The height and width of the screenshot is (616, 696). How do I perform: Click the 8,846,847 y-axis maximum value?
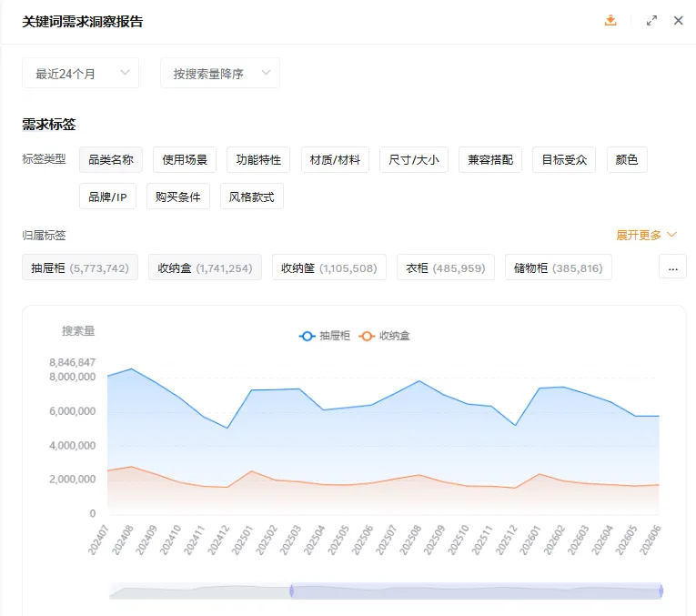pos(73,362)
